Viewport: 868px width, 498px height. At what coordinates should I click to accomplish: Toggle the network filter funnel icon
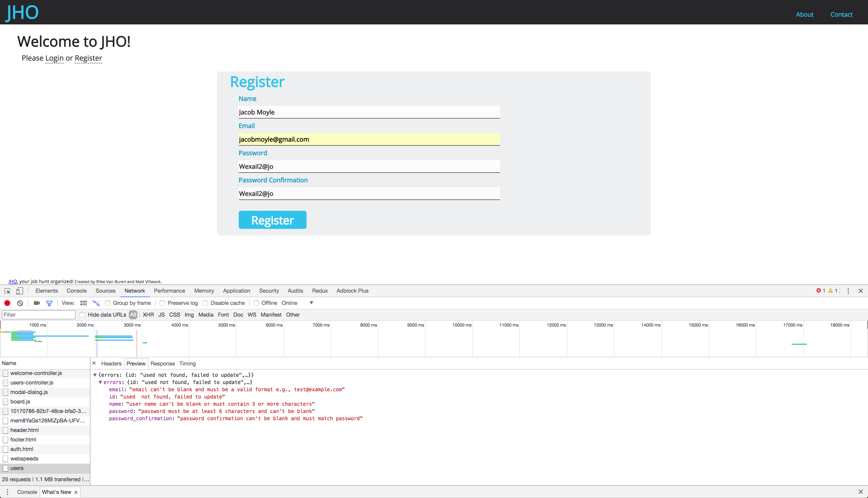49,303
